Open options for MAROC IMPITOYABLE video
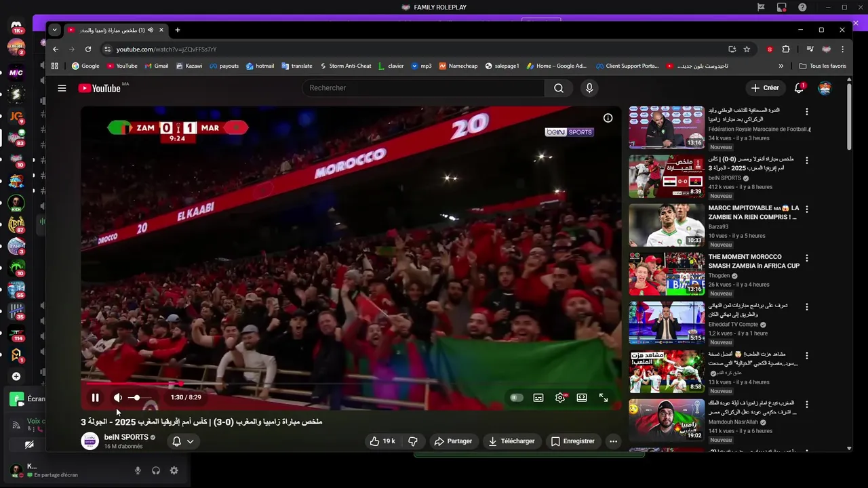The height and width of the screenshot is (488, 868). (x=807, y=209)
